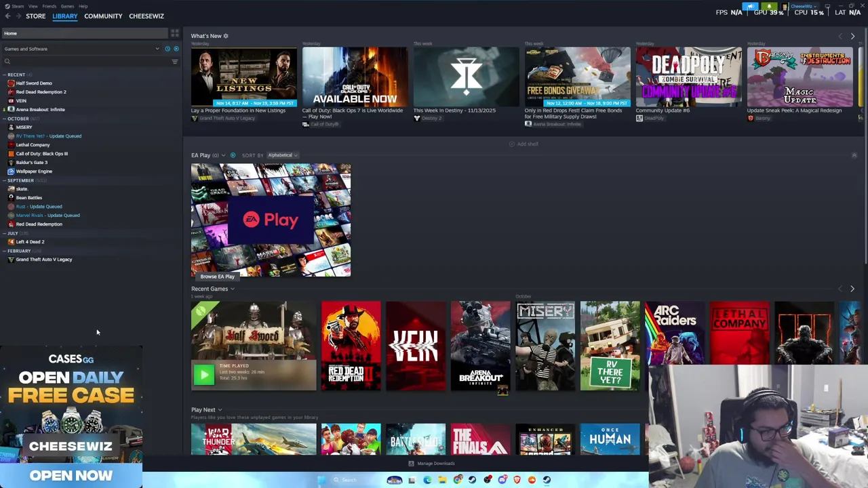The width and height of the screenshot is (868, 488).
Task: Click Browse EA Play button
Action: coord(218,277)
